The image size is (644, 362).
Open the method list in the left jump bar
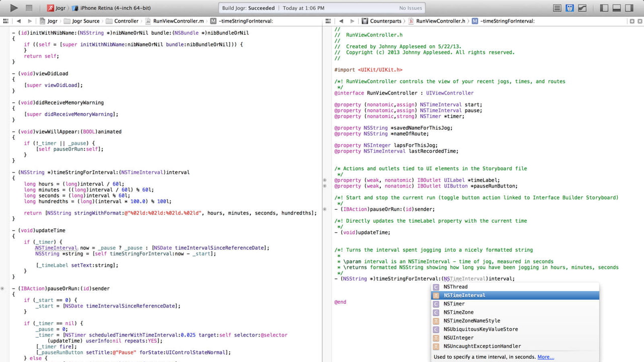(x=242, y=21)
